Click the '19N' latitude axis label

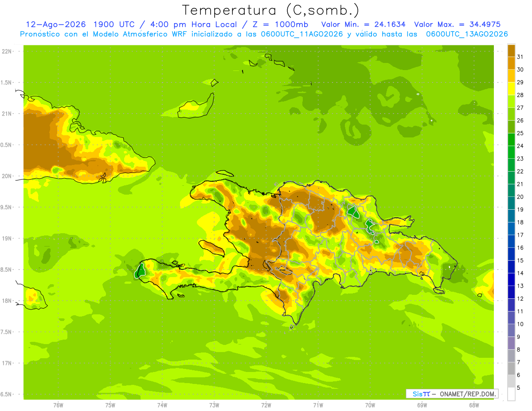(7, 239)
